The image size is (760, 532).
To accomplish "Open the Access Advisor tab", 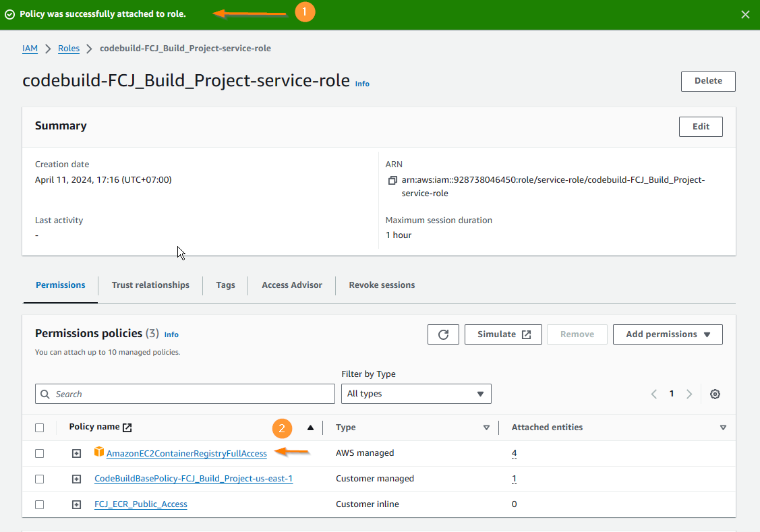I will pos(292,285).
